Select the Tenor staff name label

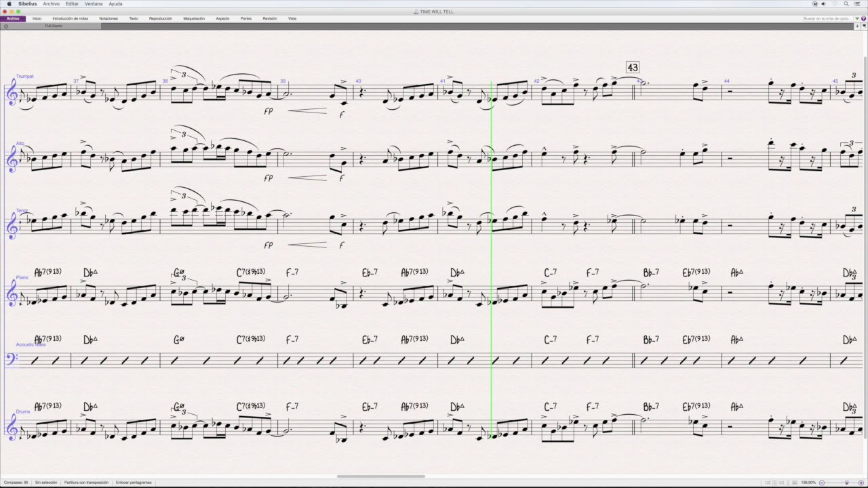coord(22,211)
